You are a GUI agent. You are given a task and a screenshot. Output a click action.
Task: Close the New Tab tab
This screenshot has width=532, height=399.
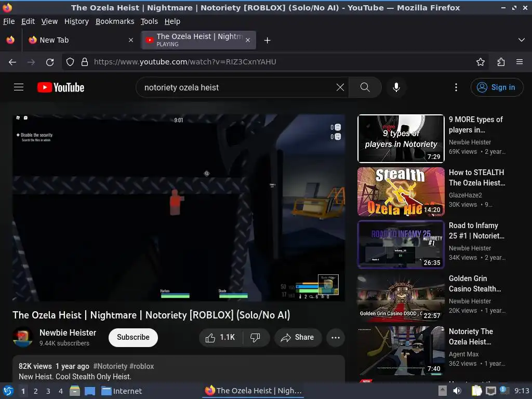coord(131,40)
